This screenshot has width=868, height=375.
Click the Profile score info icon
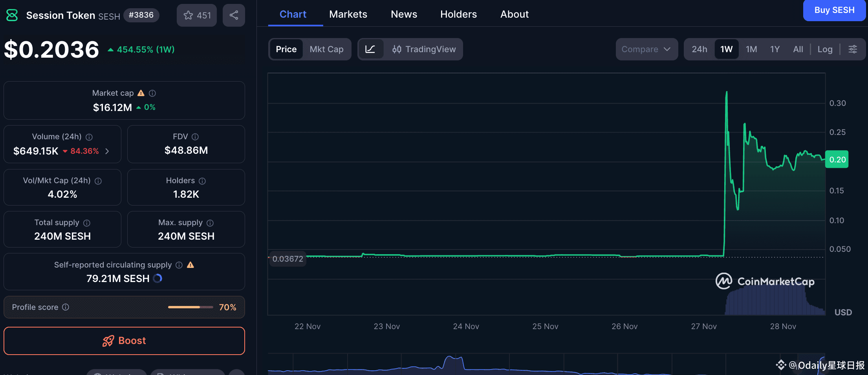tap(66, 307)
